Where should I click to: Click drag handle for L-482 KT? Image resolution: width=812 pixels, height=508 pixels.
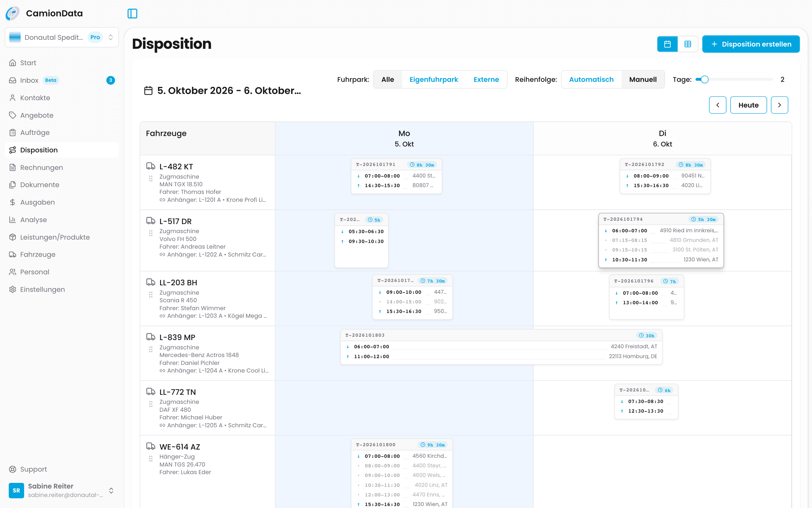tap(151, 178)
